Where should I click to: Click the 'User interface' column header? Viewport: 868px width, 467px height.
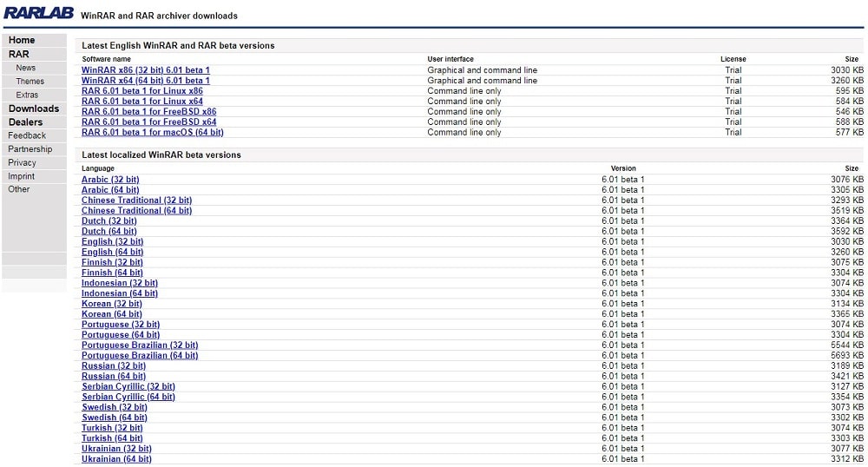pyautogui.click(x=450, y=59)
